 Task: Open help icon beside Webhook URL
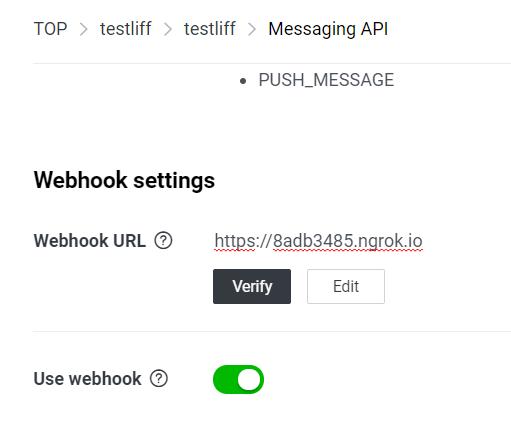pyautogui.click(x=163, y=240)
